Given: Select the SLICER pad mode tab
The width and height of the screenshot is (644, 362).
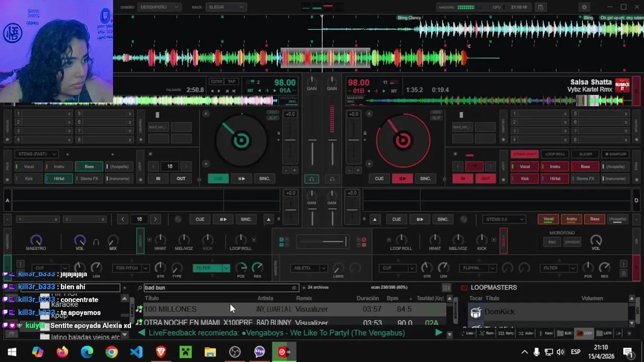Looking at the screenshot, I should pyautogui.click(x=585, y=154).
